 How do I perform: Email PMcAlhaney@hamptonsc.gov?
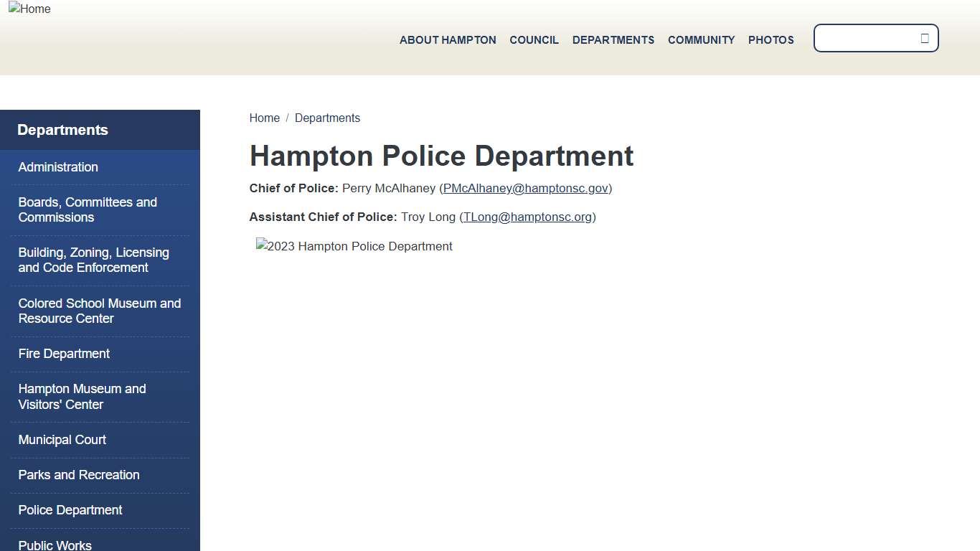[x=526, y=188]
